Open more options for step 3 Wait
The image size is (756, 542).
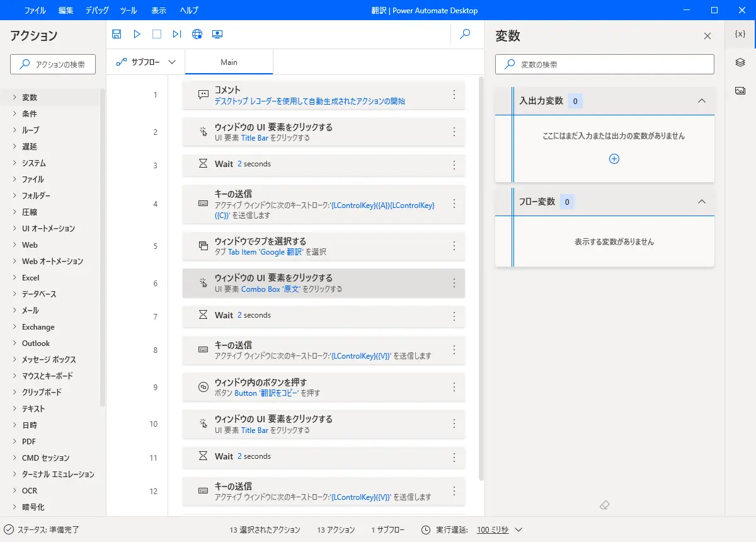point(454,165)
